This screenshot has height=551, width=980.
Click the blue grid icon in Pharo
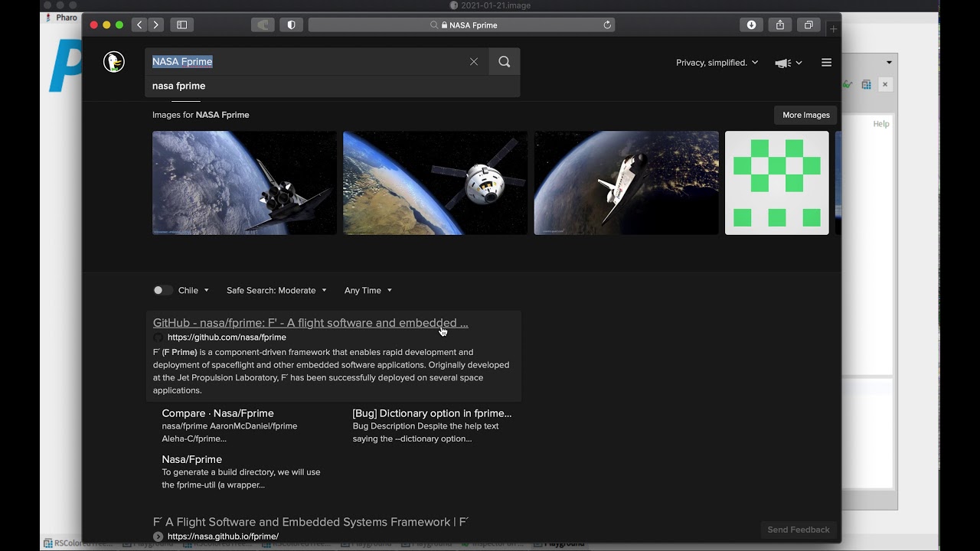pyautogui.click(x=866, y=84)
